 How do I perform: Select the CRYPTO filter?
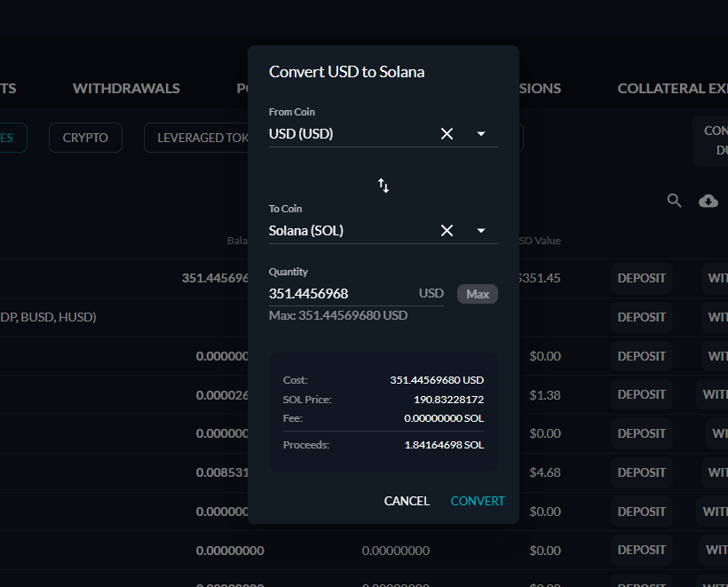click(85, 138)
